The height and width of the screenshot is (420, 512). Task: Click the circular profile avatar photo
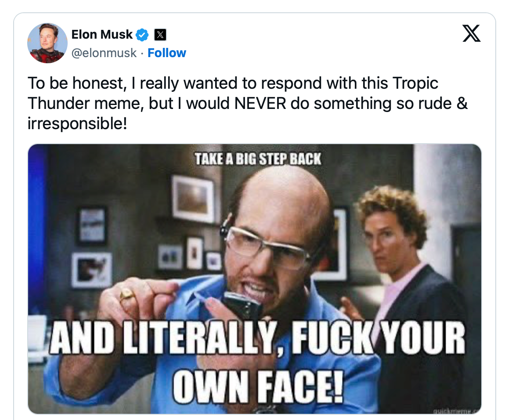47,43
